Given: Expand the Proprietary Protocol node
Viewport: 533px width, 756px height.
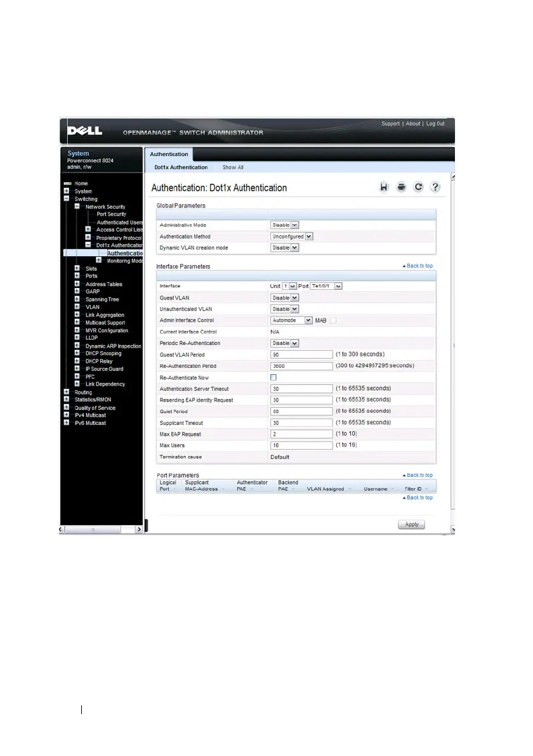Looking at the screenshot, I should click(x=88, y=237).
